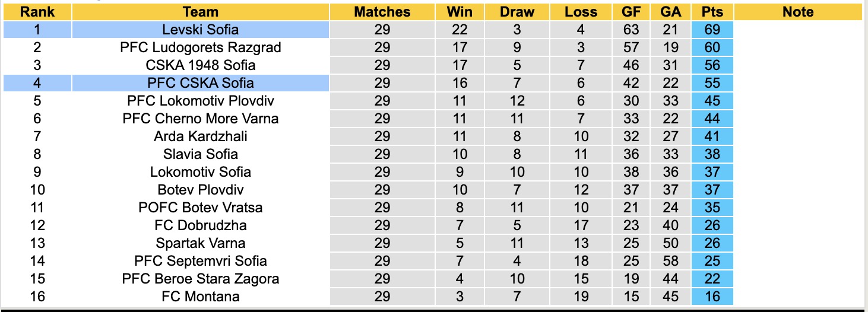Click FC Montana's 16 points cell
868x312 pixels.
pos(712,296)
